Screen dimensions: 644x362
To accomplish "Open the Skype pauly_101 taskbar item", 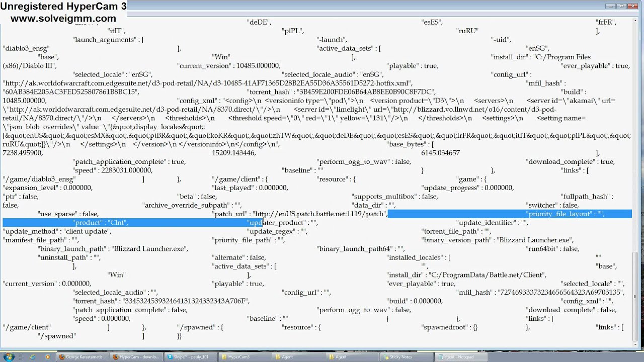I will point(191,357).
